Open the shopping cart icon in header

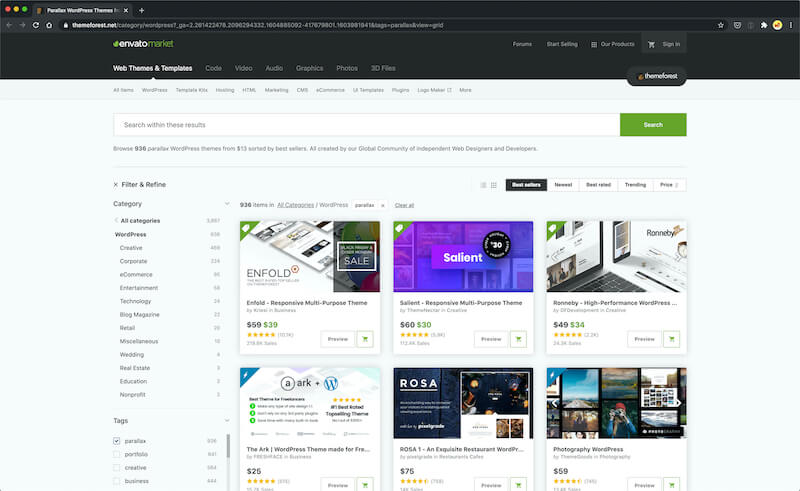click(x=651, y=44)
